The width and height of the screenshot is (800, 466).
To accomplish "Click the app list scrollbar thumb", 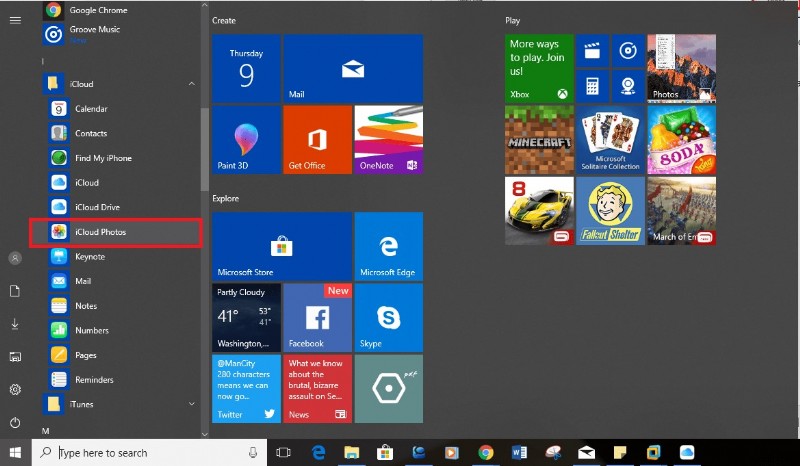I will click(x=205, y=149).
